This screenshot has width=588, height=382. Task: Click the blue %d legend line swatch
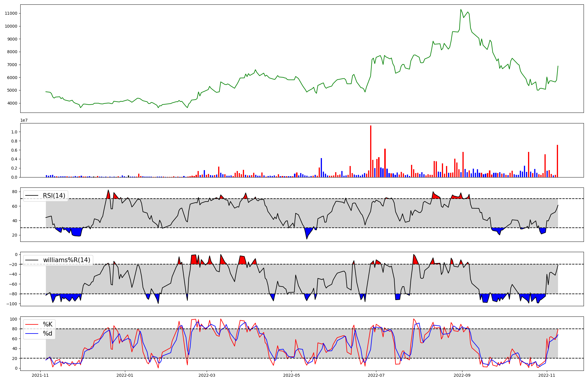(x=32, y=334)
